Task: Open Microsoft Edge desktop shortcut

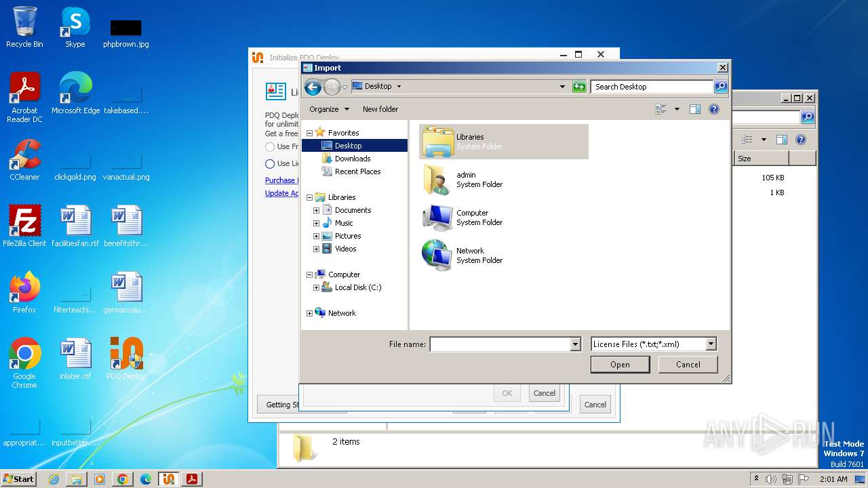Action: (x=75, y=94)
